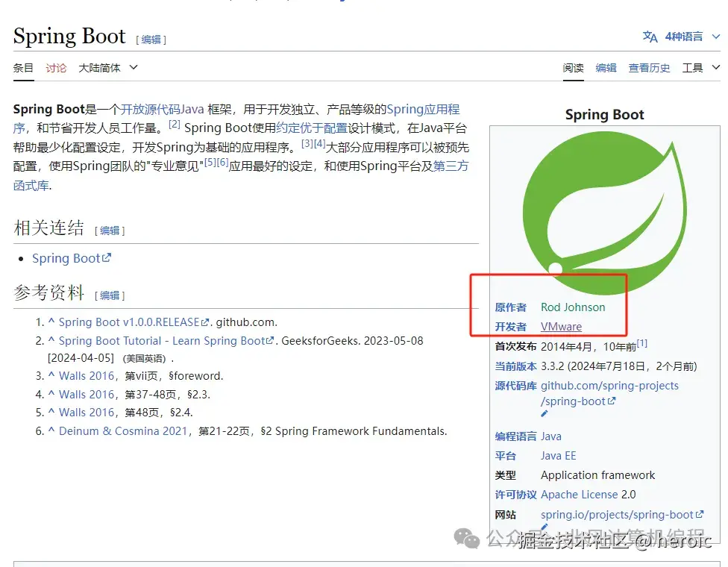Screen dimensions: 728x567
Task: Open the 开放源代码 link
Action: click(x=151, y=109)
